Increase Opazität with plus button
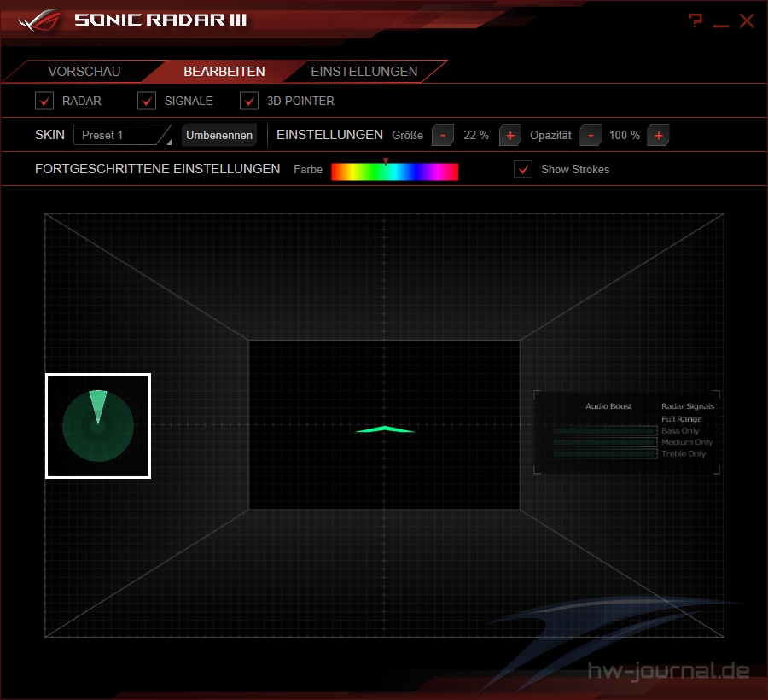Image resolution: width=768 pixels, height=700 pixels. pos(658,135)
